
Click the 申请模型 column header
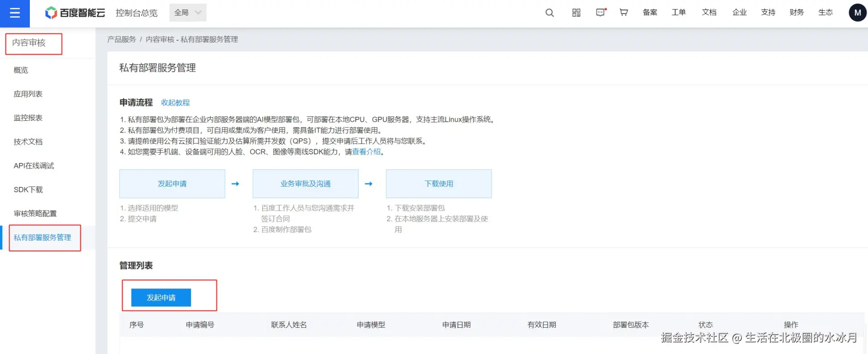click(x=371, y=325)
